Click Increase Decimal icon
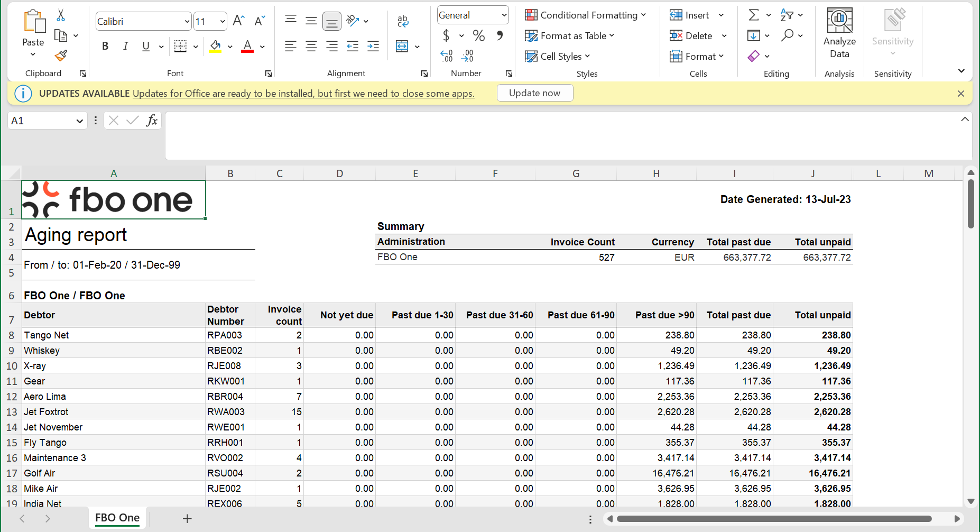 pos(447,56)
